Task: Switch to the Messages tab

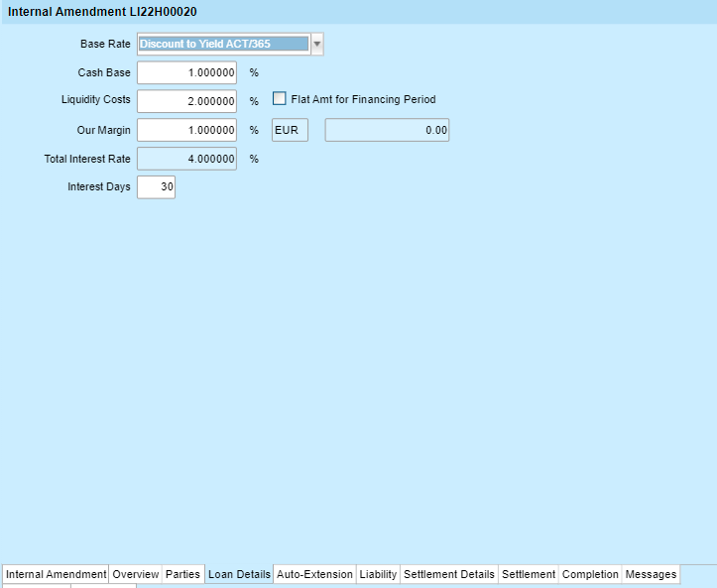Action: pyautogui.click(x=651, y=574)
